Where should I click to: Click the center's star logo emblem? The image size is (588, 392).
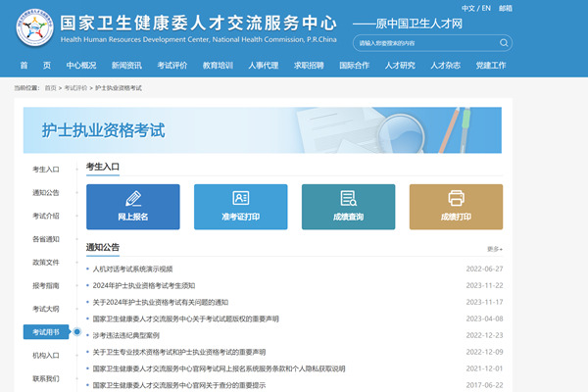point(33,29)
